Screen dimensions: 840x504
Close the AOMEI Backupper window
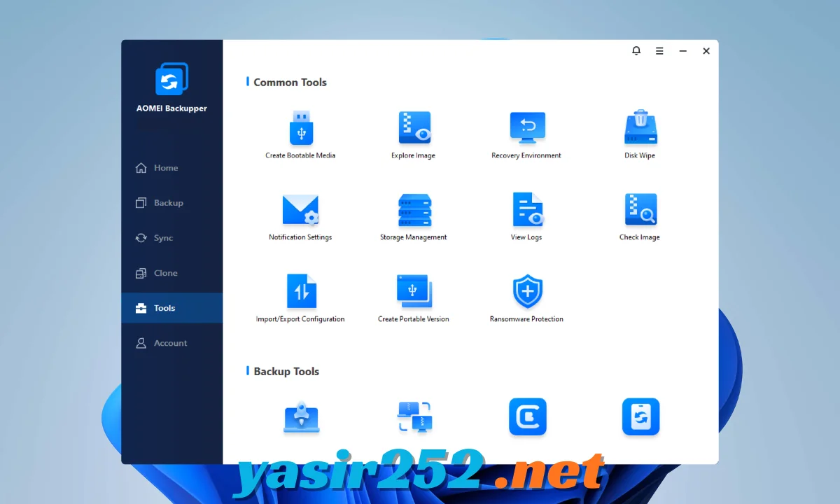706,51
